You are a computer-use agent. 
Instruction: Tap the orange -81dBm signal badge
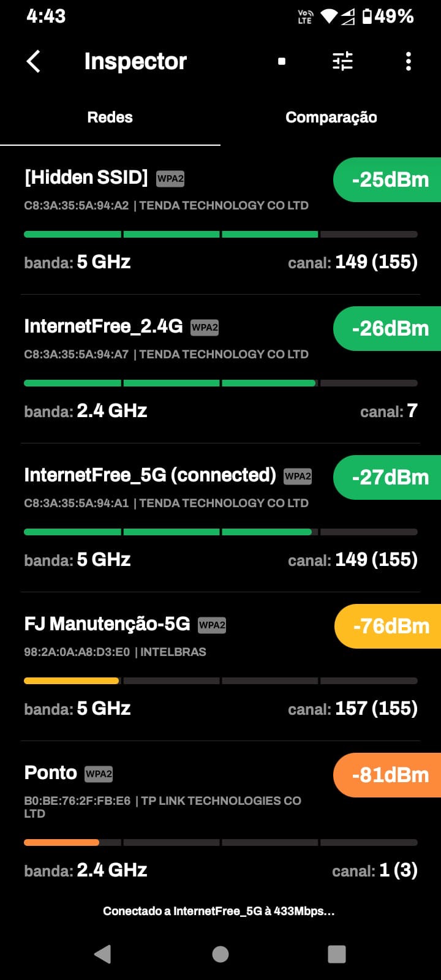[x=390, y=775]
